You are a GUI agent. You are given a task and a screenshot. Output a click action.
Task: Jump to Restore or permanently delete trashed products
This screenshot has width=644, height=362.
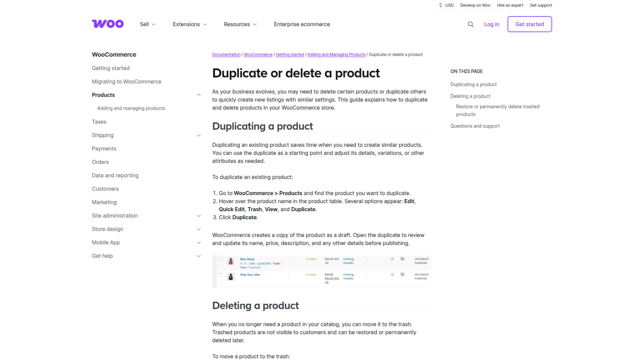tap(497, 110)
